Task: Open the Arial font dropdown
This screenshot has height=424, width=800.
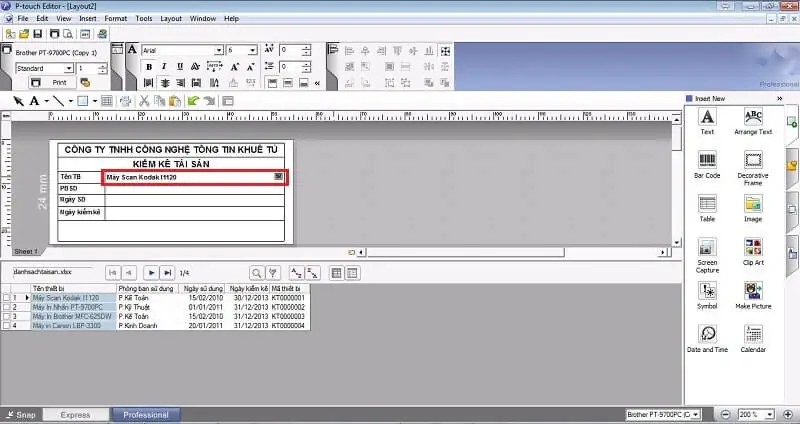Action: point(218,50)
